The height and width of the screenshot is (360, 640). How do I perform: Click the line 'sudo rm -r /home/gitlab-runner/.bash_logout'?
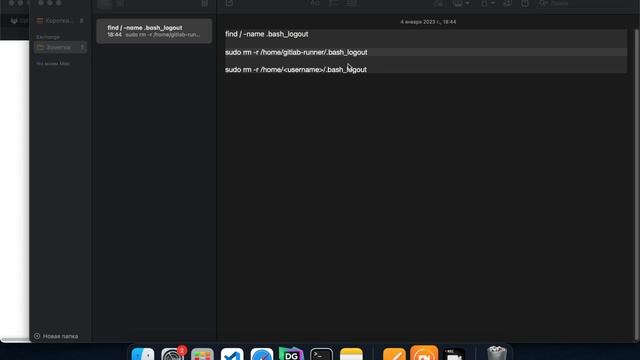click(296, 52)
